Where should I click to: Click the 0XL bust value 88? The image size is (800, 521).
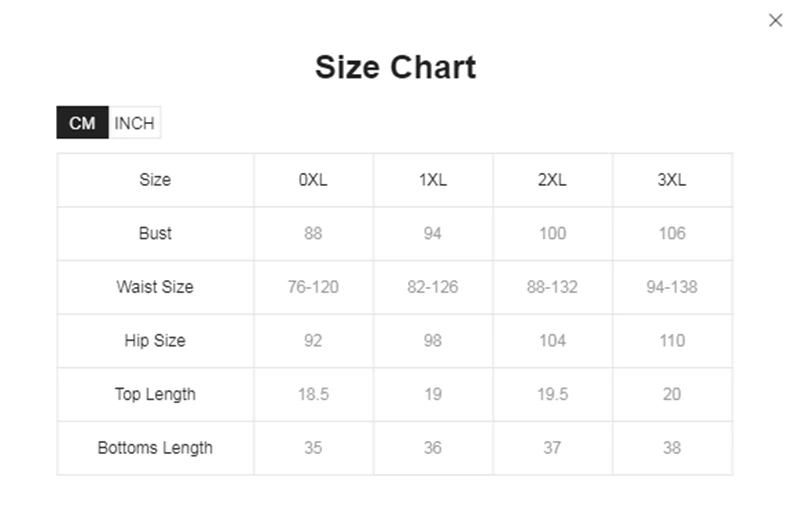pos(313,233)
